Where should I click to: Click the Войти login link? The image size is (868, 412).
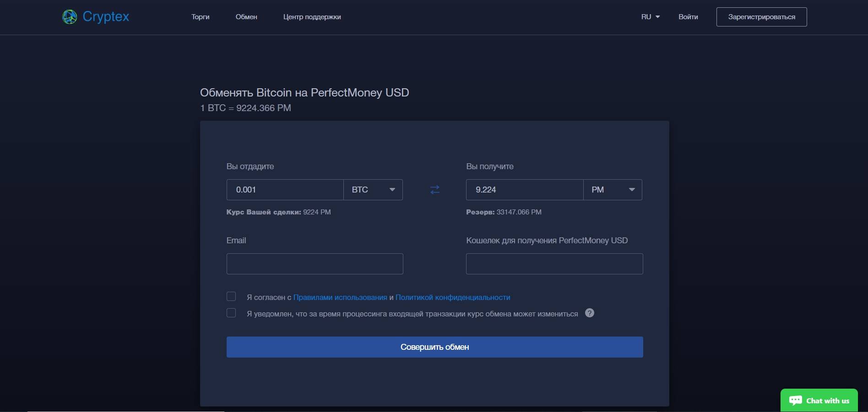click(688, 17)
